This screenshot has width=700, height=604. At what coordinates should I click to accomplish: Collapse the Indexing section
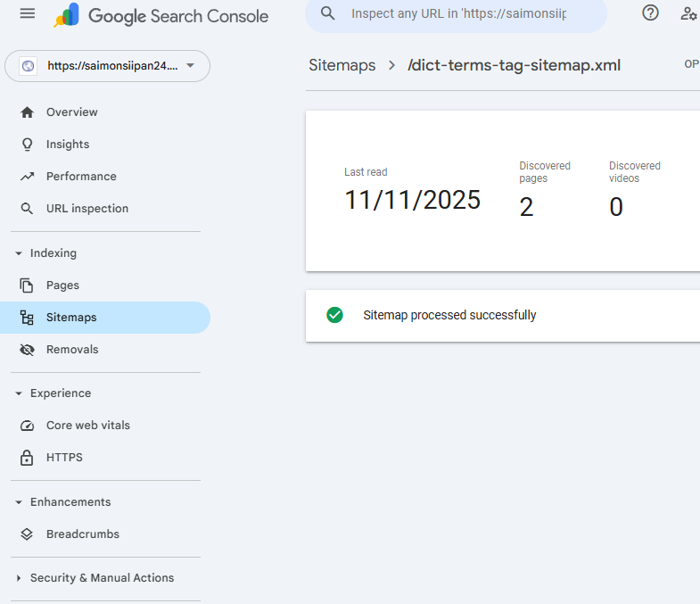tap(19, 253)
